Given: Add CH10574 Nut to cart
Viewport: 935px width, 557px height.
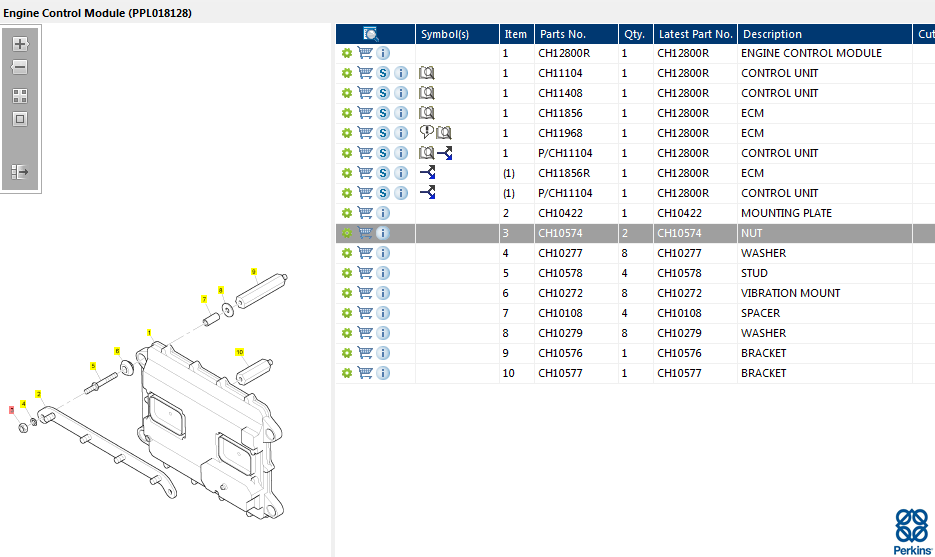Looking at the screenshot, I should tap(365, 233).
